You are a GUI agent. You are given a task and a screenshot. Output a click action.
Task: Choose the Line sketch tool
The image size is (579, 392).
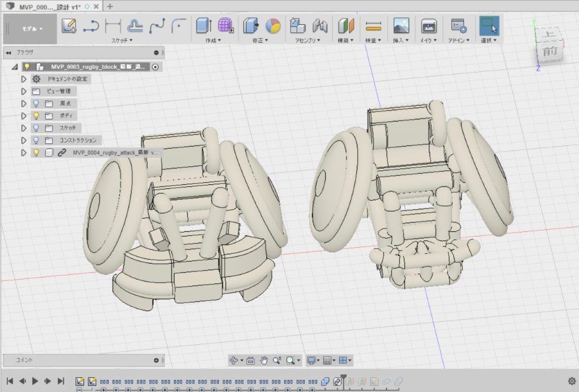pos(91,26)
